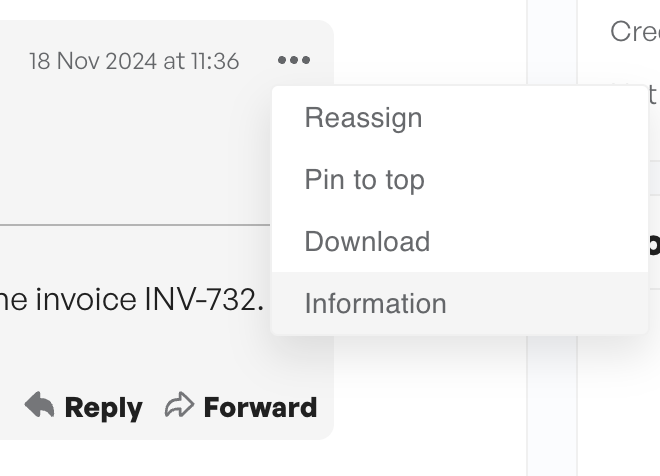Open the three-dot more options menu
This screenshot has width=660, height=476.
(x=294, y=60)
